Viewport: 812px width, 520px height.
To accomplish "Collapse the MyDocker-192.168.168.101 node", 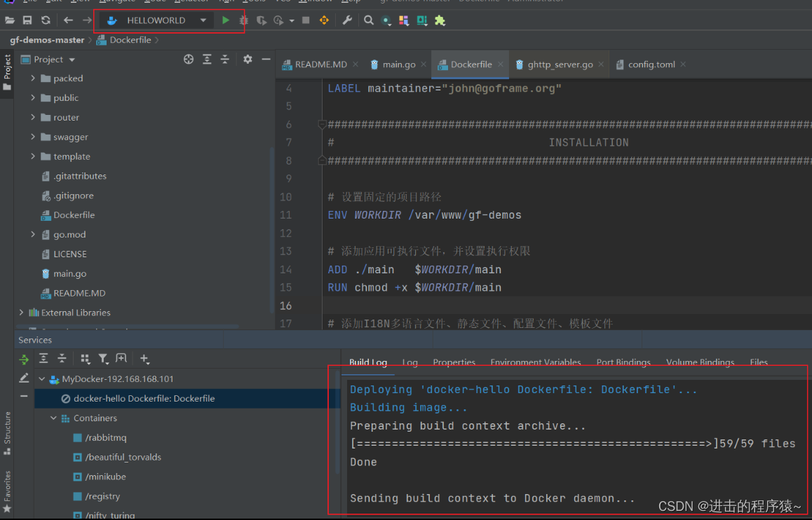I will point(41,378).
